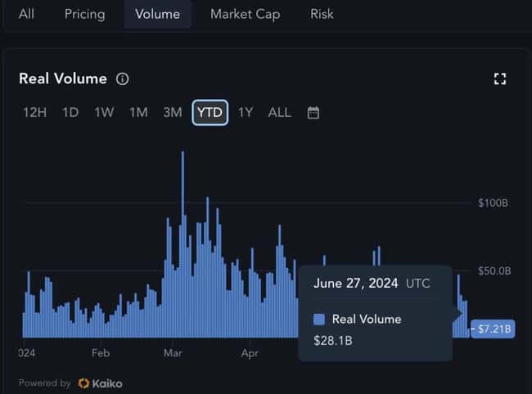
Task: Switch to the All tab
Action: coord(26,14)
